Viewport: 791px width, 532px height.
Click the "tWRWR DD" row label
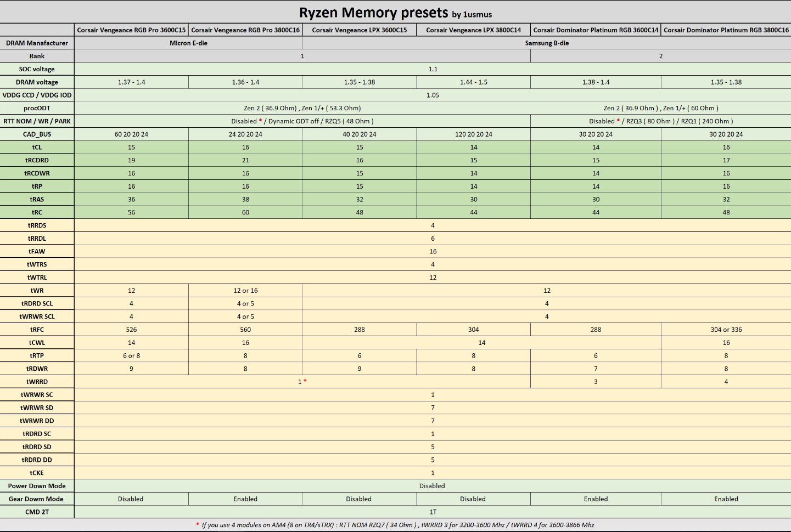click(37, 421)
